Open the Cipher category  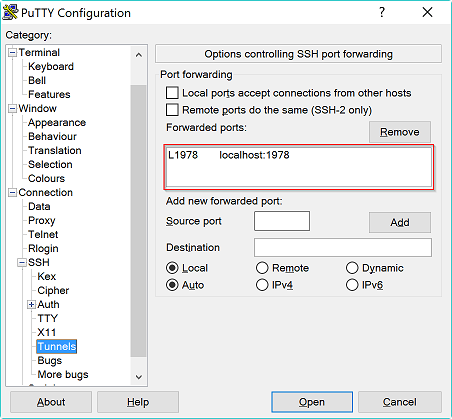tap(53, 290)
